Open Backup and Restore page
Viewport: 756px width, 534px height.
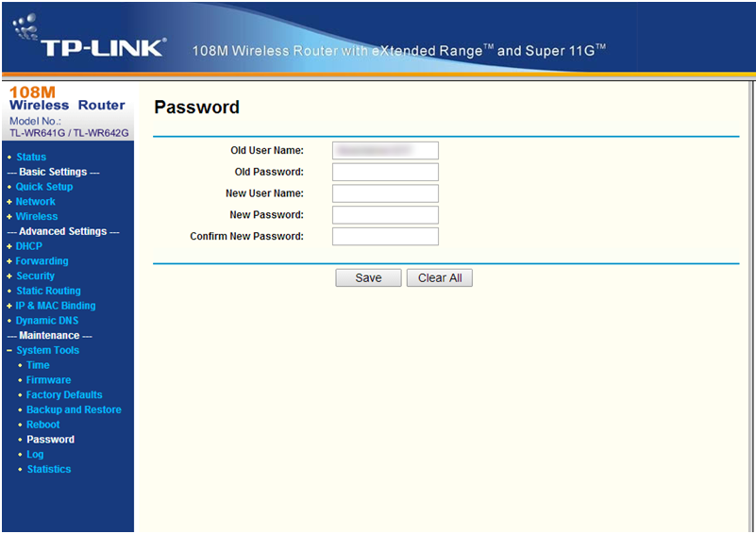pyautogui.click(x=74, y=410)
